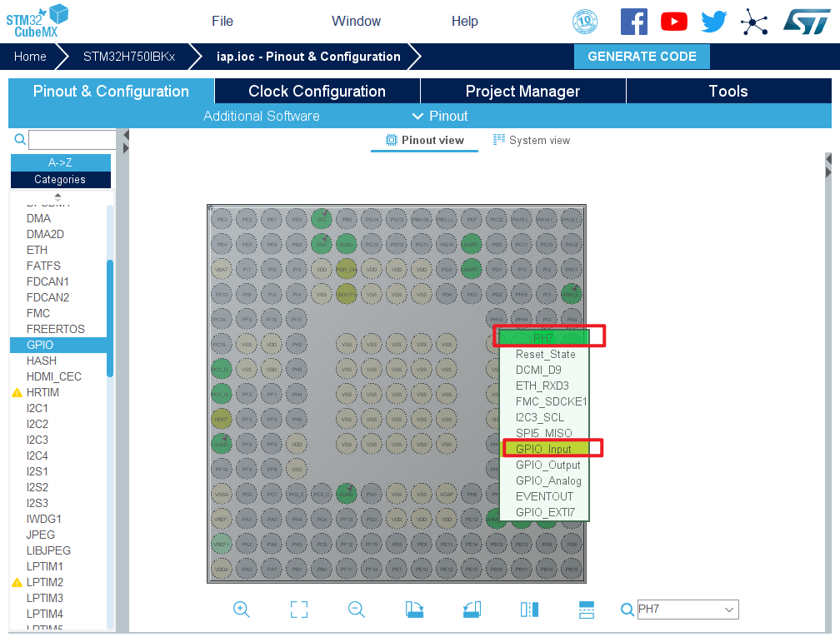Open the Facebook icon link
840x642 pixels.
tap(634, 22)
